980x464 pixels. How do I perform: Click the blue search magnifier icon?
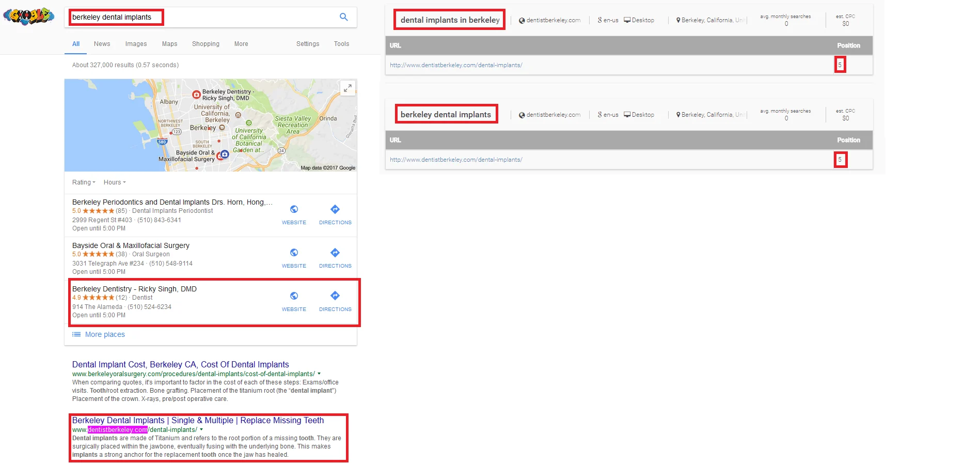point(344,17)
